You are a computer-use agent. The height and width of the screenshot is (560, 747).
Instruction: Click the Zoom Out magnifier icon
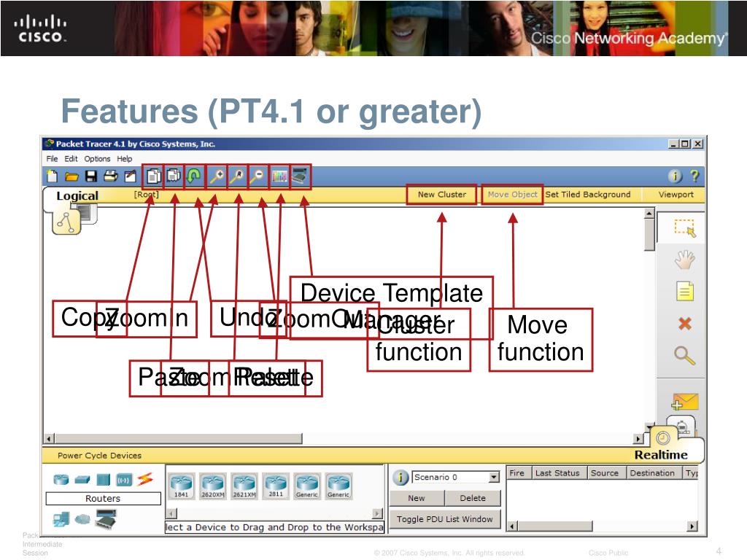point(257,176)
